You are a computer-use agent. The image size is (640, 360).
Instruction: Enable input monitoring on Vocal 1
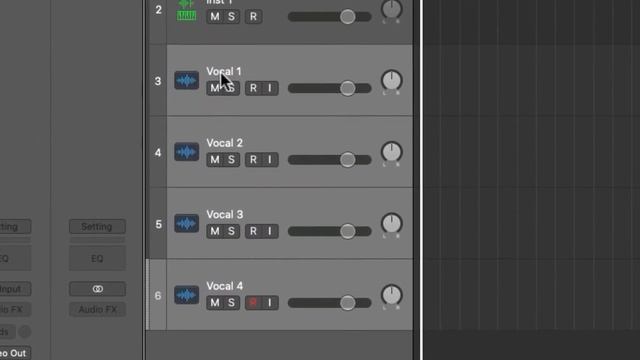270,88
